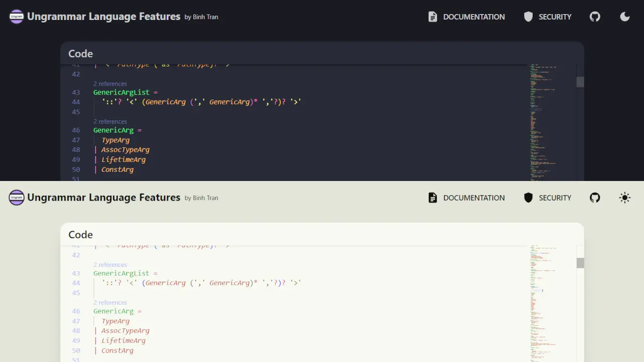
Task: Click the Ungram logo in the light header
Action: tap(17, 197)
